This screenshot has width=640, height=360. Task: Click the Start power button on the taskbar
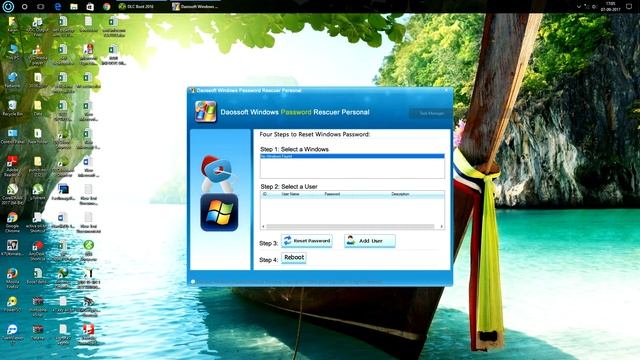(x=8, y=6)
